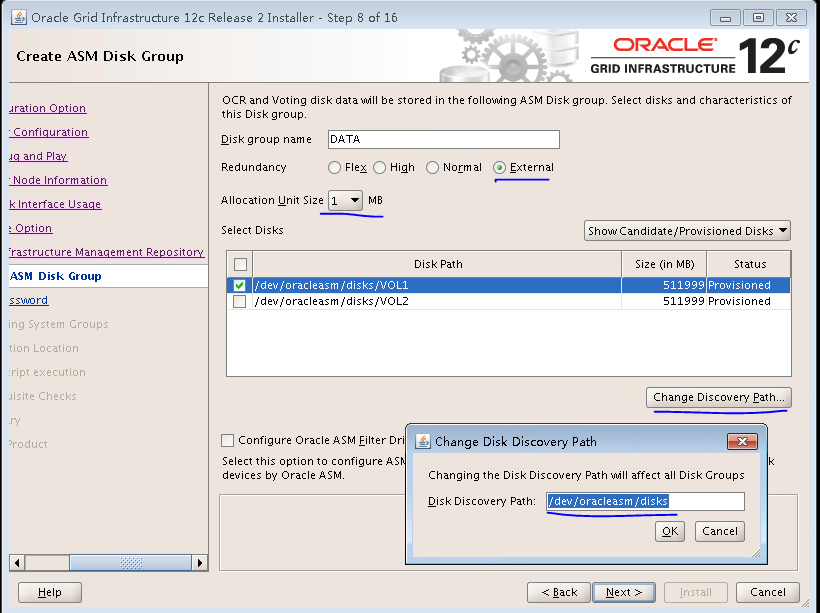Click the Disk Discovery Path input field
Image resolution: width=820 pixels, height=613 pixels.
coord(645,501)
